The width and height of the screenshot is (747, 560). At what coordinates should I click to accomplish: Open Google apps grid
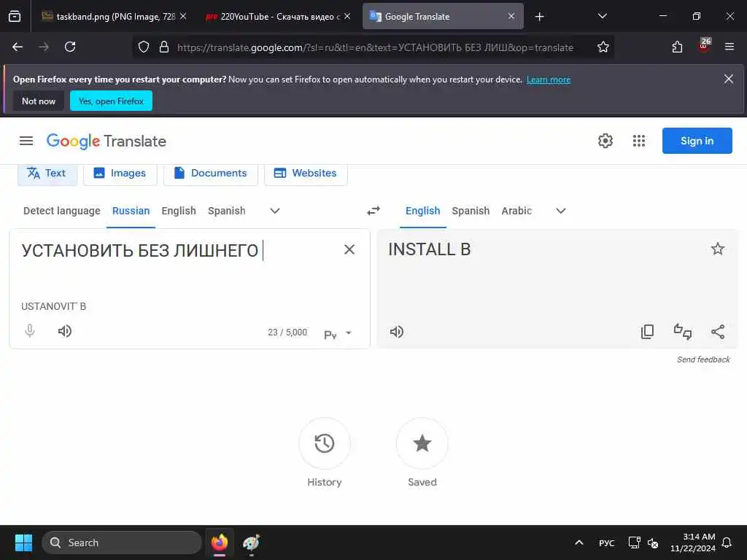pyautogui.click(x=639, y=141)
